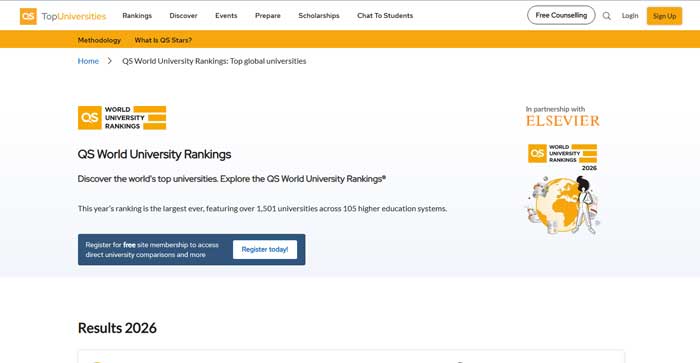The image size is (700, 363).
Task: Click the 'In partnership with' text
Action: (x=555, y=109)
